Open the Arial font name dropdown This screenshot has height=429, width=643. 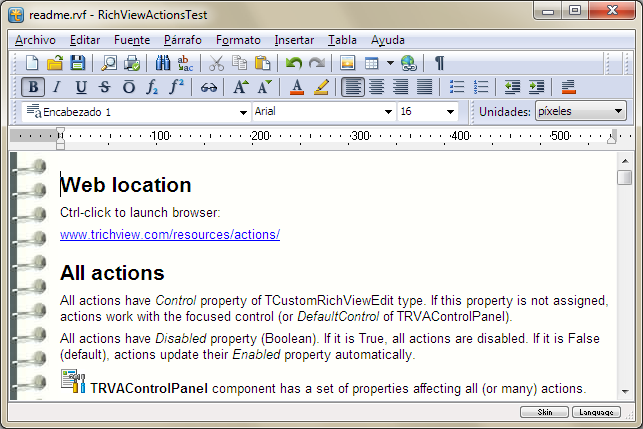click(x=389, y=113)
